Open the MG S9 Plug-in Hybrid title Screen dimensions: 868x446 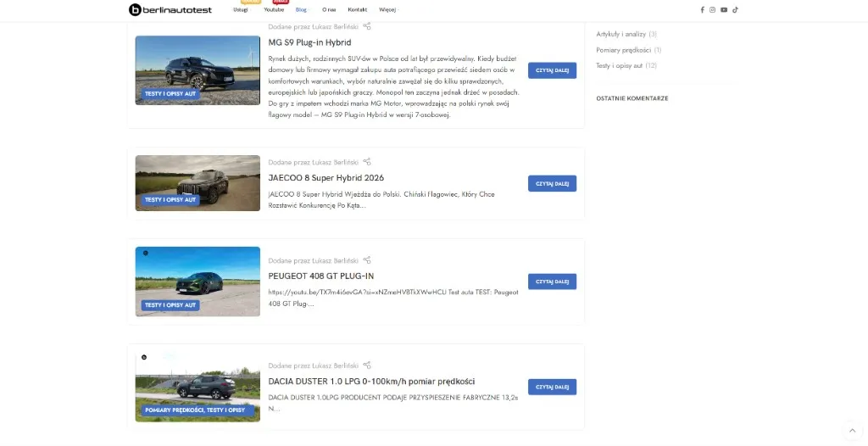(309, 42)
